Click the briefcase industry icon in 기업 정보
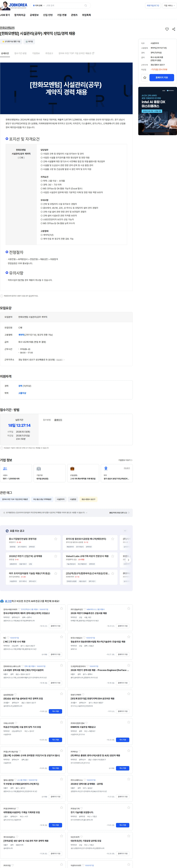Viewport: 177px width, 868px height. click(x=72, y=469)
